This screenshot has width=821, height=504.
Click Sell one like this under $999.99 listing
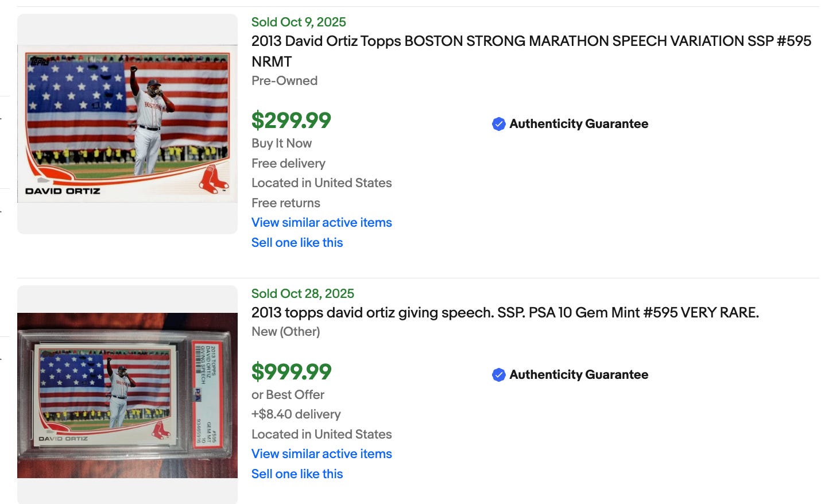[x=297, y=474]
